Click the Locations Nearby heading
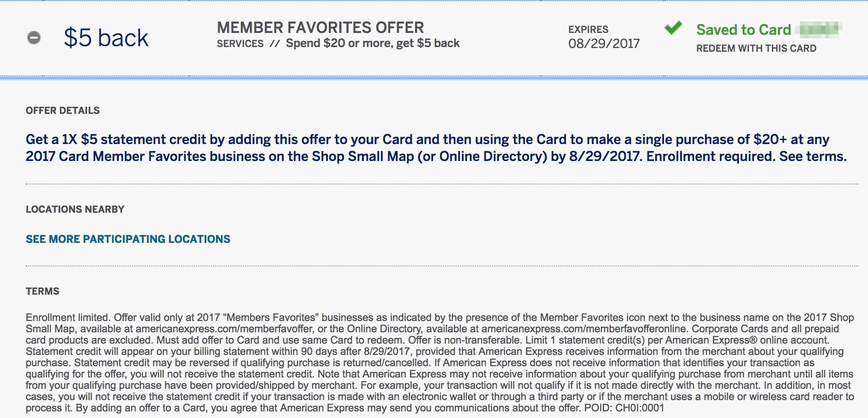Viewport: 868px width, 418px height. (75, 209)
